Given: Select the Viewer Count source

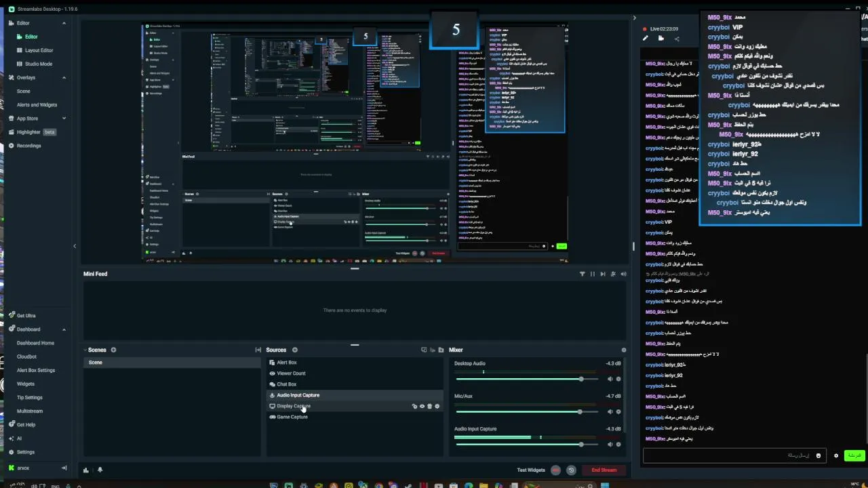Looking at the screenshot, I should (355, 373).
